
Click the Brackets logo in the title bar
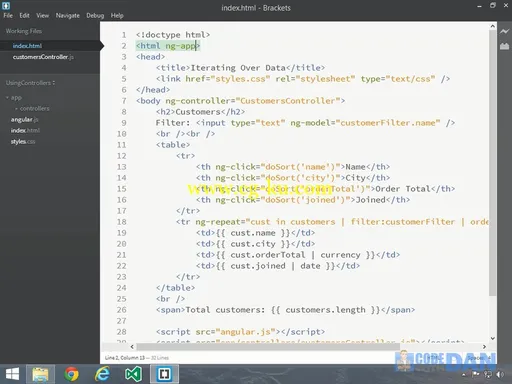point(6,5)
